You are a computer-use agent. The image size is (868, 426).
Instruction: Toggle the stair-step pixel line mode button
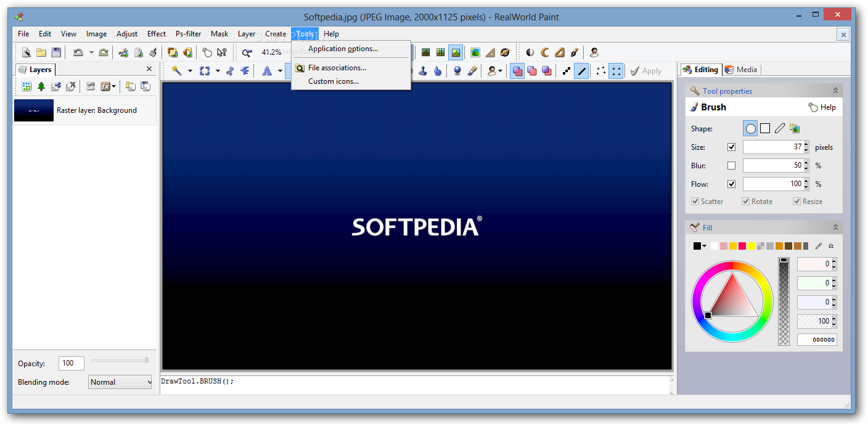[x=567, y=71]
